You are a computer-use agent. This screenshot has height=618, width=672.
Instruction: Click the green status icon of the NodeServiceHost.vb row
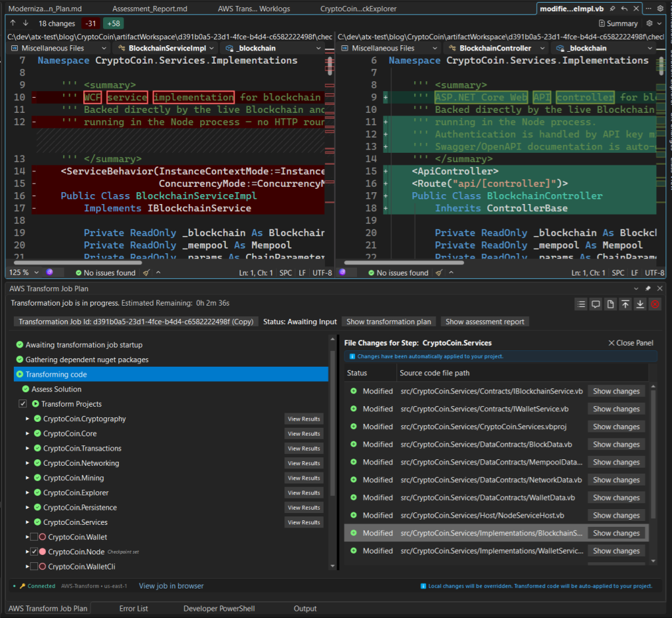point(354,515)
